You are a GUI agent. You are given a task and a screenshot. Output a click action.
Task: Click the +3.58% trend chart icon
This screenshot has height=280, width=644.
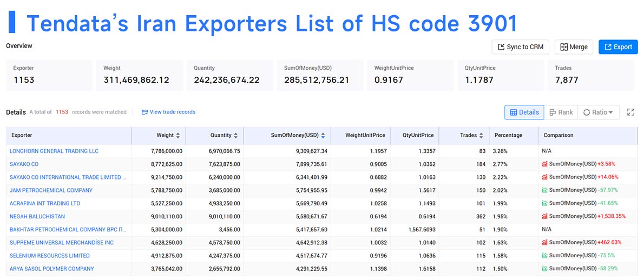pyautogui.click(x=545, y=164)
